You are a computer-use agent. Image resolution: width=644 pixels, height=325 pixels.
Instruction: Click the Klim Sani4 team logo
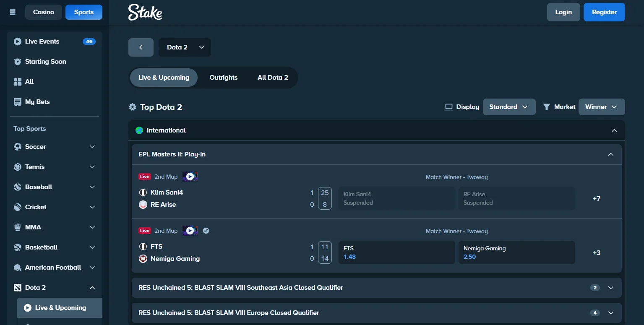tap(143, 192)
